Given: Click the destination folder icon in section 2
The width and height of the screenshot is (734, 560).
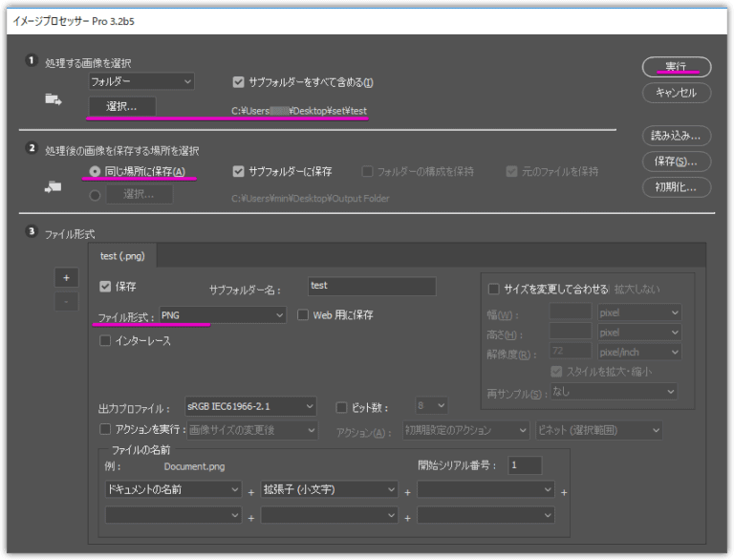Looking at the screenshot, I should click(x=54, y=187).
